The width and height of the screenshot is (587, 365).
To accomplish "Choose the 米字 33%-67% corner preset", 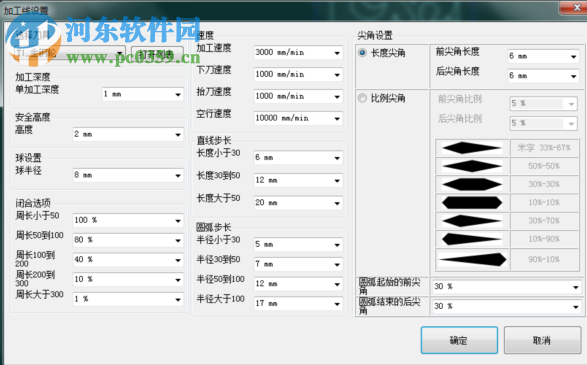I will pos(544,148).
